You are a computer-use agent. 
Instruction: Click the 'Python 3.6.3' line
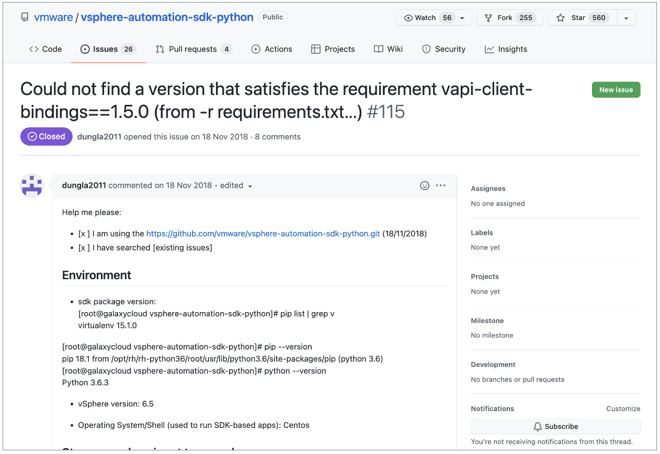pyautogui.click(x=85, y=382)
